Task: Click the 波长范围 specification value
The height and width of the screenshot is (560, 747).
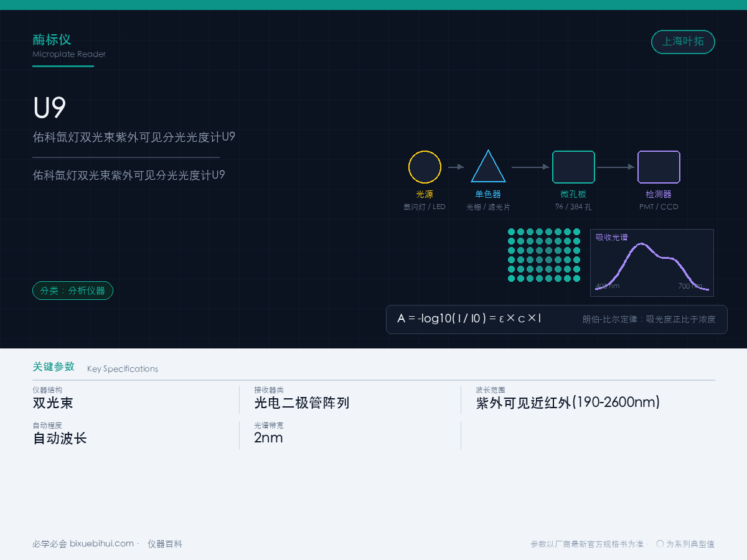Action: coord(568,403)
